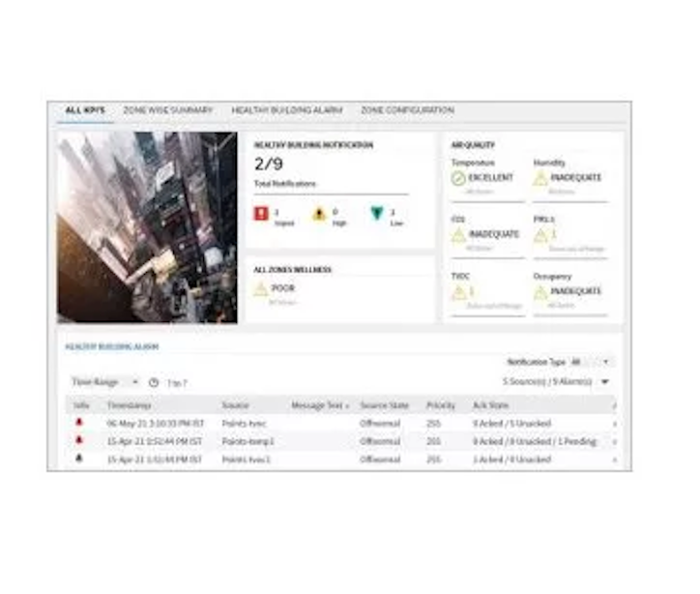Select the Points-hvac source cell

click(244, 424)
